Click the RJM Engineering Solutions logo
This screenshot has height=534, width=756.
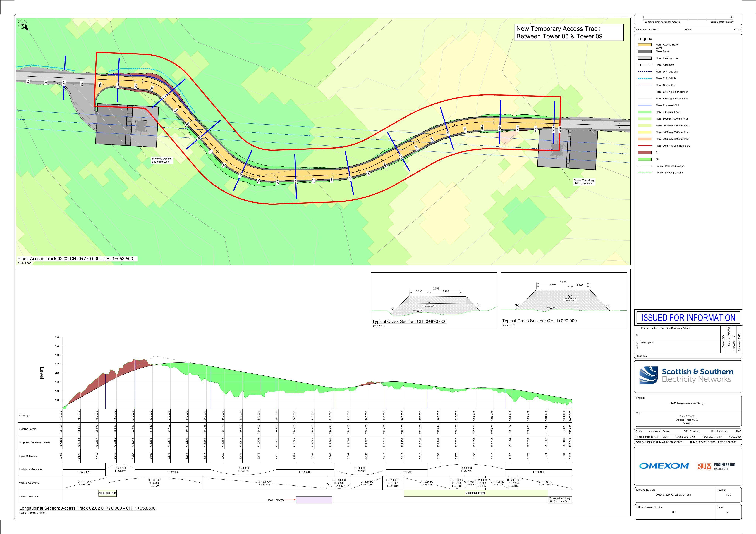pos(716,466)
